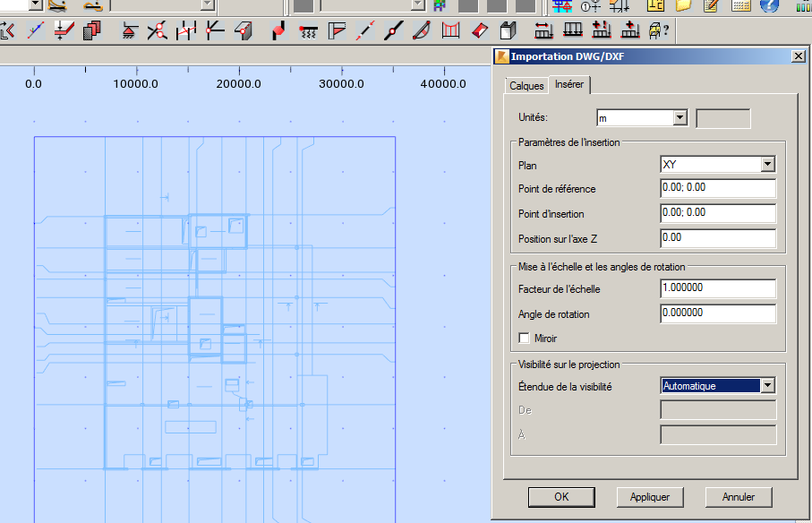Click the notepad edit icon in top toolbar
812x523 pixels.
(x=709, y=5)
